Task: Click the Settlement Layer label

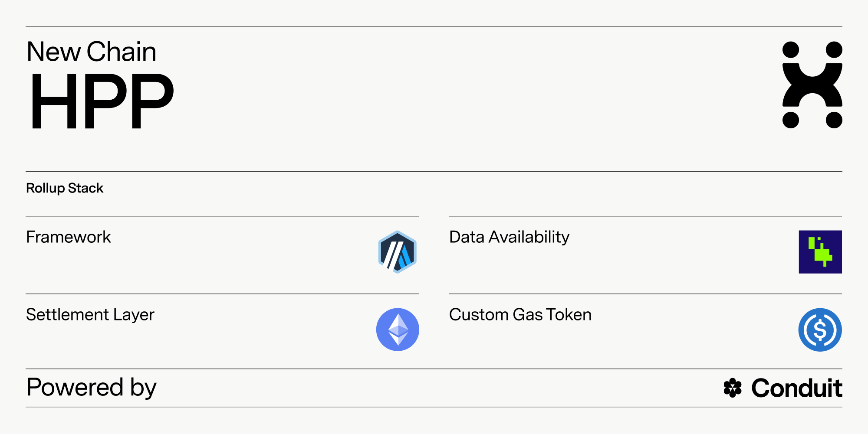Action: click(90, 315)
